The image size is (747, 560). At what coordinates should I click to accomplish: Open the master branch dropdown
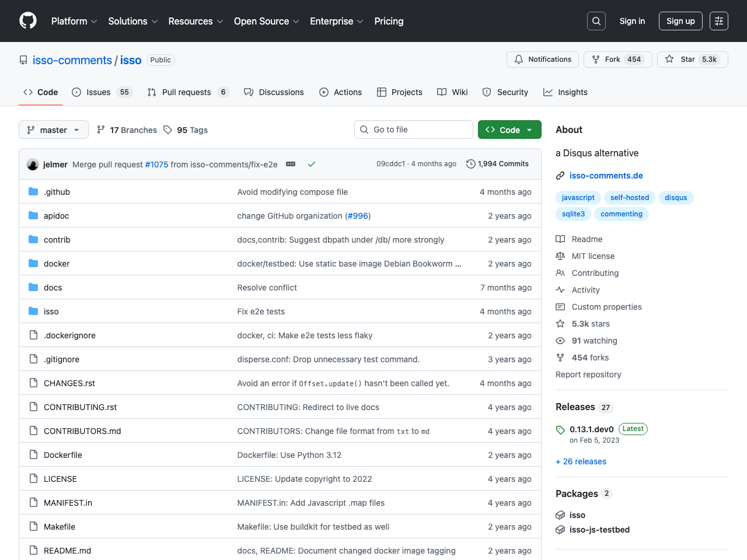click(54, 129)
